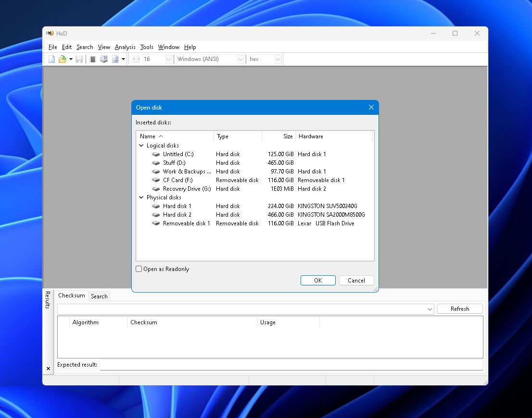This screenshot has width=532, height=418.
Task: Enable Open as Readonly
Action: pos(139,269)
